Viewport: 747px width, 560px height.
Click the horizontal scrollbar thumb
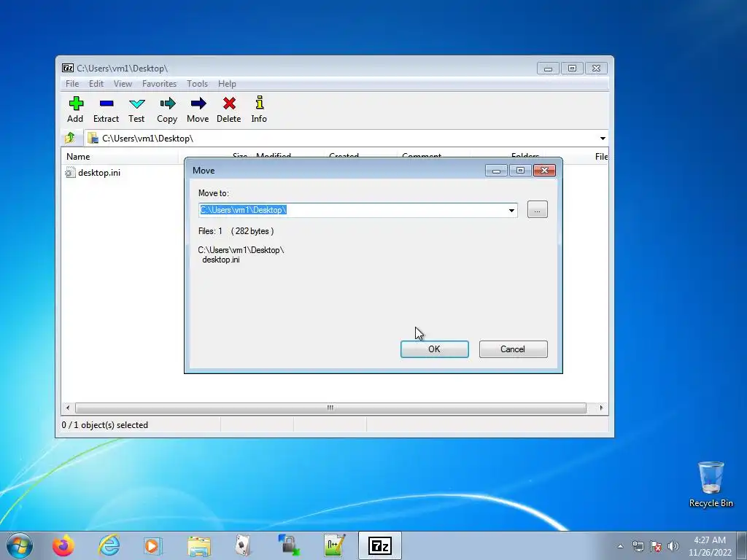pos(330,408)
